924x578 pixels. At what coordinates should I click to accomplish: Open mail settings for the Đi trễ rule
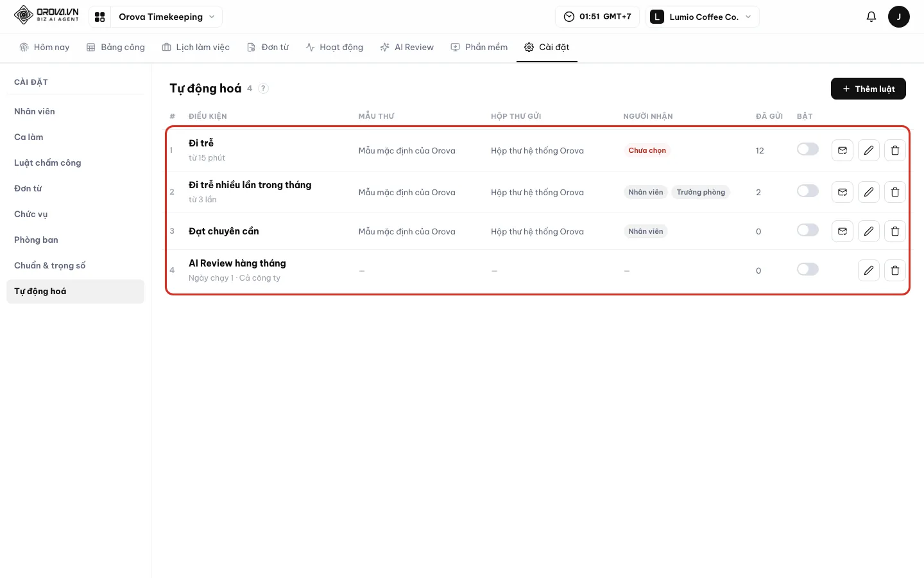click(x=843, y=150)
